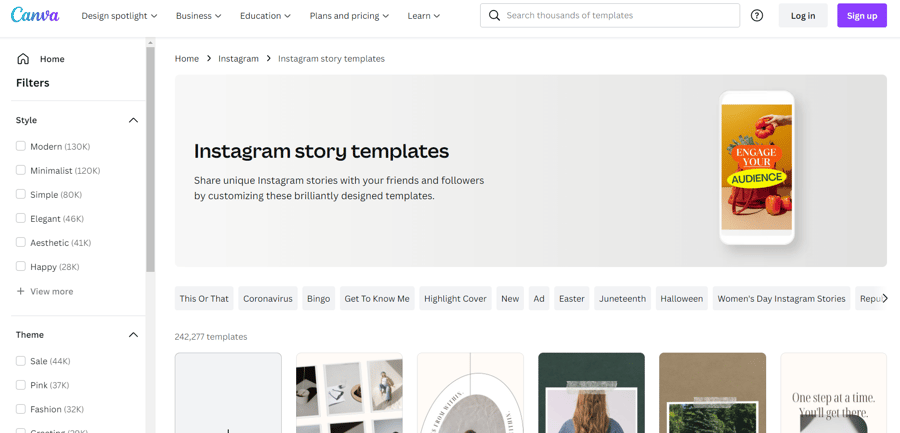Select the This Or That category chip
The image size is (900, 433).
tap(204, 299)
